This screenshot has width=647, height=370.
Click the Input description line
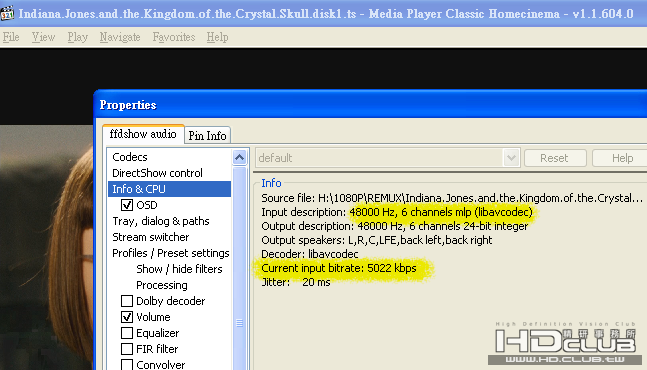pyautogui.click(x=397, y=212)
